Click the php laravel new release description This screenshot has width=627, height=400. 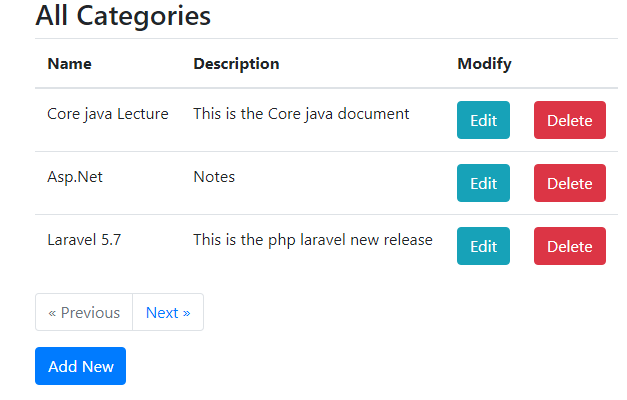312,240
